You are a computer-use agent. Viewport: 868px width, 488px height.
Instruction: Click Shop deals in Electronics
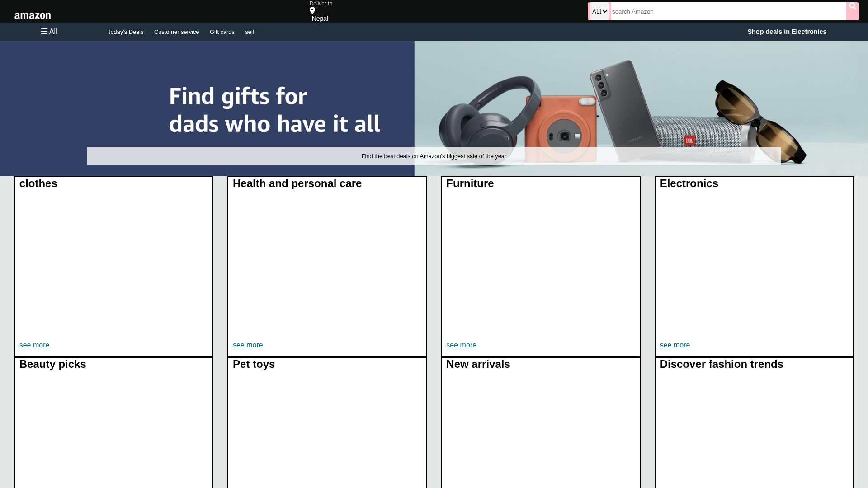pyautogui.click(x=787, y=32)
